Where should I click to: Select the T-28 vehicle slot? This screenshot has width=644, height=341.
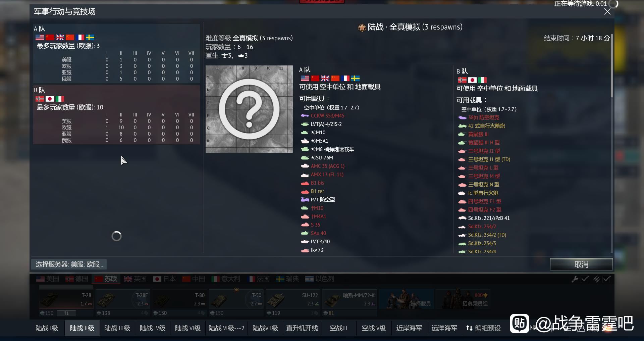[66, 300]
